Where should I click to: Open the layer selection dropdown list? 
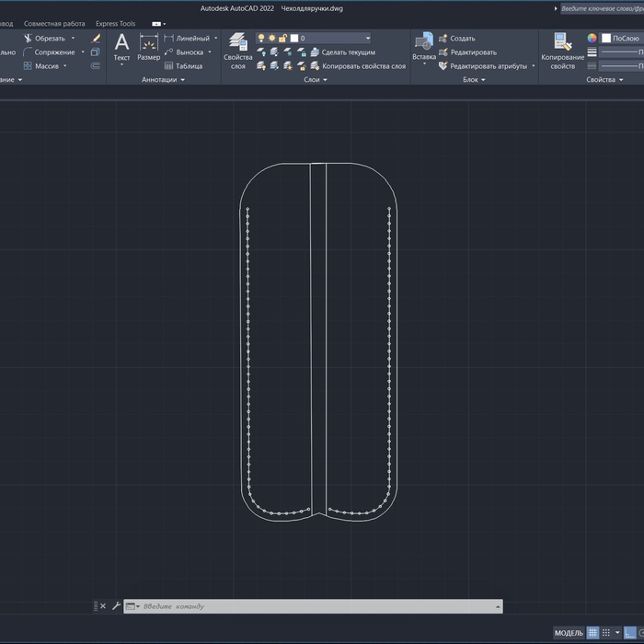[x=367, y=39]
